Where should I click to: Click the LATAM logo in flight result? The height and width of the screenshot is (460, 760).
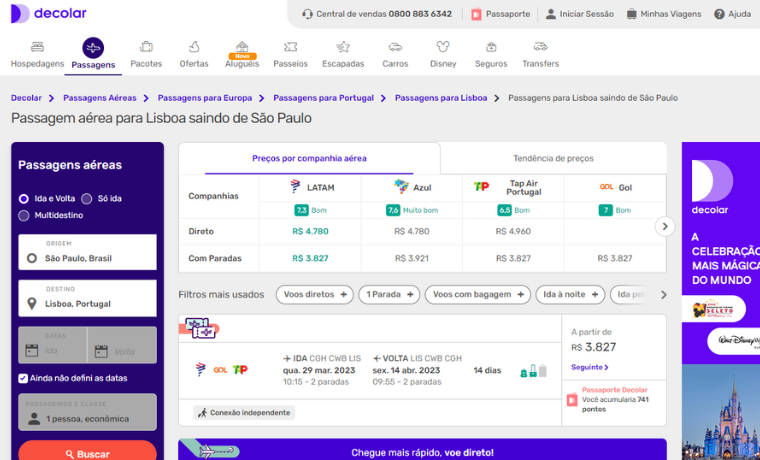pyautogui.click(x=200, y=370)
